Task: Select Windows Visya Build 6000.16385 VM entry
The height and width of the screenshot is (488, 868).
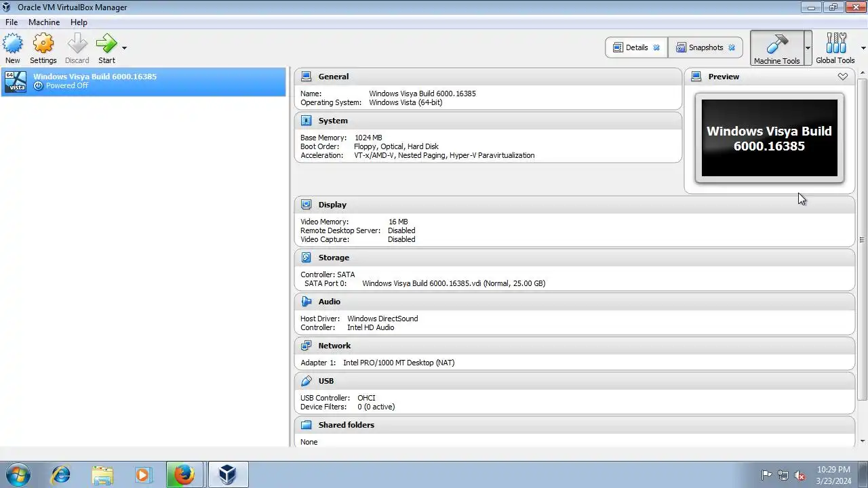Action: [143, 81]
